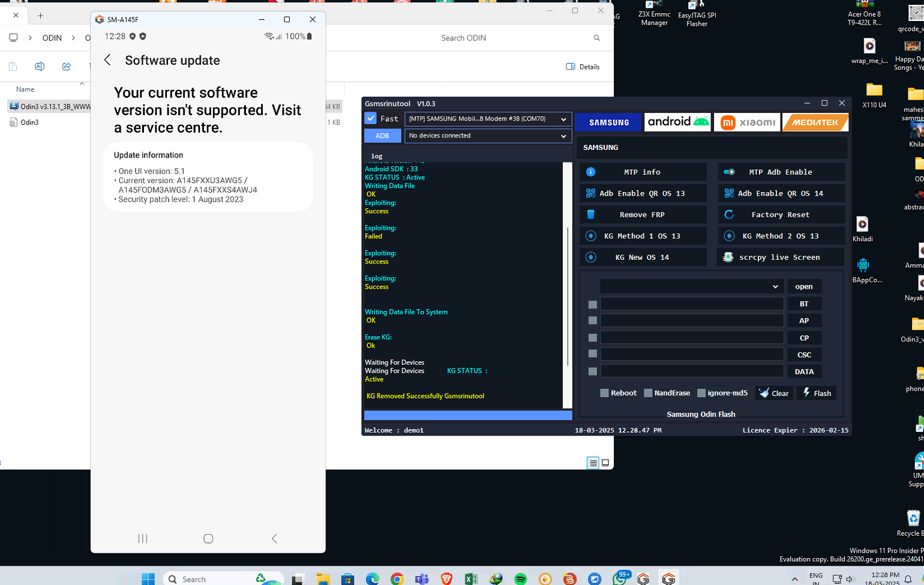Click the AP file path field
Screen dimensions: 924x585
pos(691,321)
